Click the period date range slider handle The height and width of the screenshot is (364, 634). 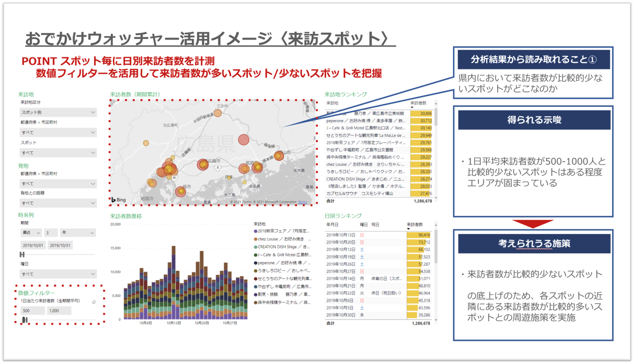click(x=22, y=254)
